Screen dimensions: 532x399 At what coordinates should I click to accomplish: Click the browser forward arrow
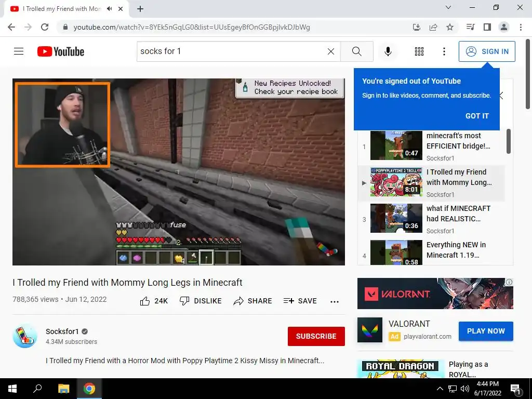click(x=28, y=27)
